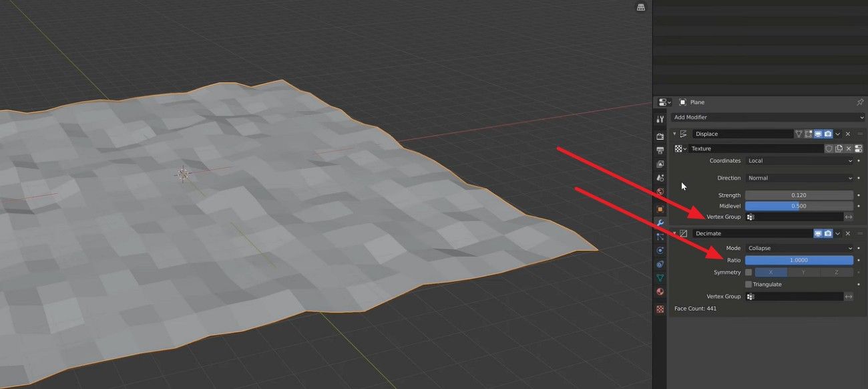Toggle Displace modifier viewport visibility
This screenshot has height=389, width=868.
coord(819,133)
